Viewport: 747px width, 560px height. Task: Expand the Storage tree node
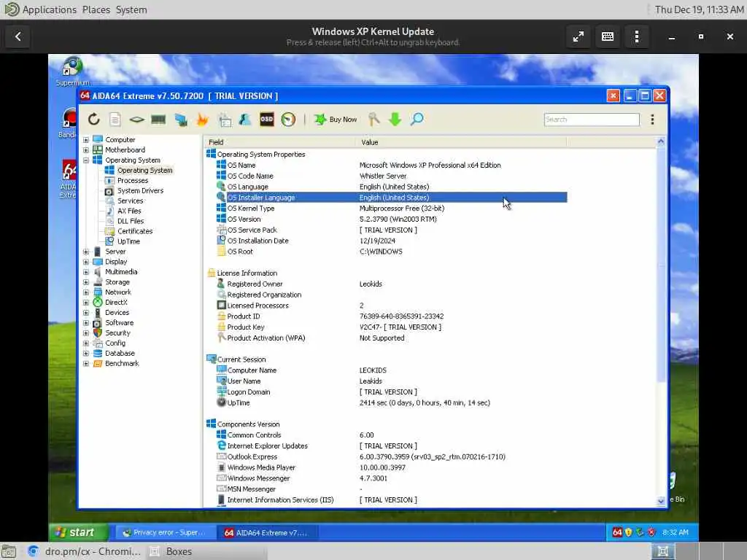click(x=86, y=282)
